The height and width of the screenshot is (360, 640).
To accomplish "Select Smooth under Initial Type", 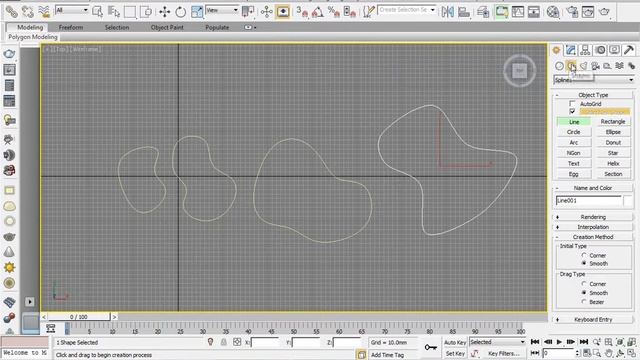I will (x=584, y=263).
